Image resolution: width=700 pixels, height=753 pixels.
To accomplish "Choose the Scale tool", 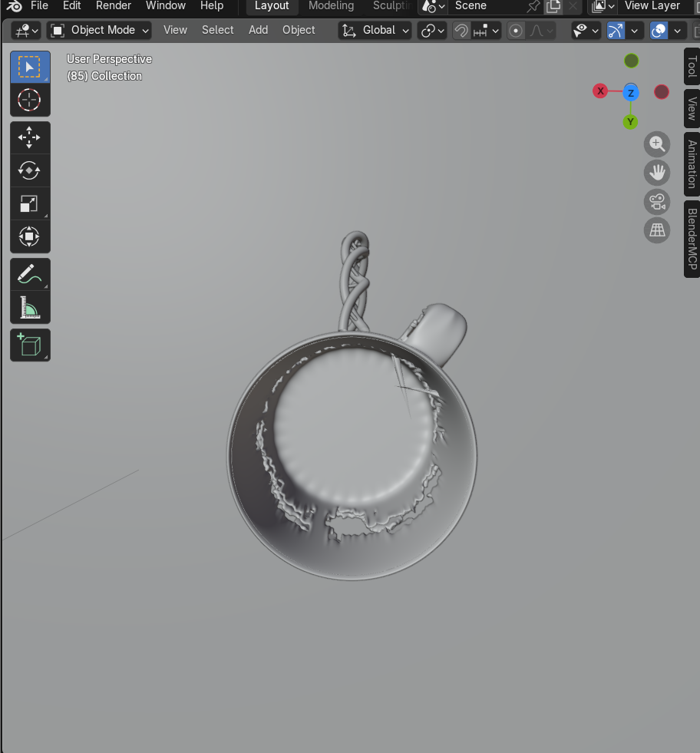I will (x=29, y=203).
